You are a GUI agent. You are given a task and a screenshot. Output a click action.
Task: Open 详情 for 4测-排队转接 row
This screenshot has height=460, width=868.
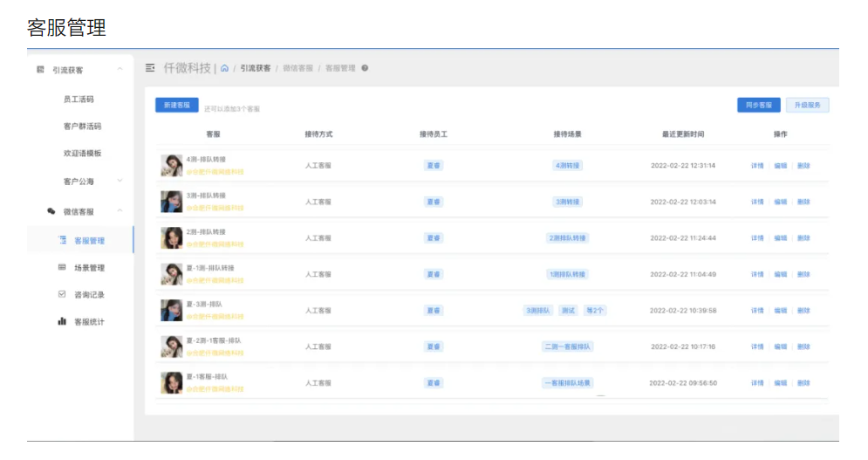(757, 165)
